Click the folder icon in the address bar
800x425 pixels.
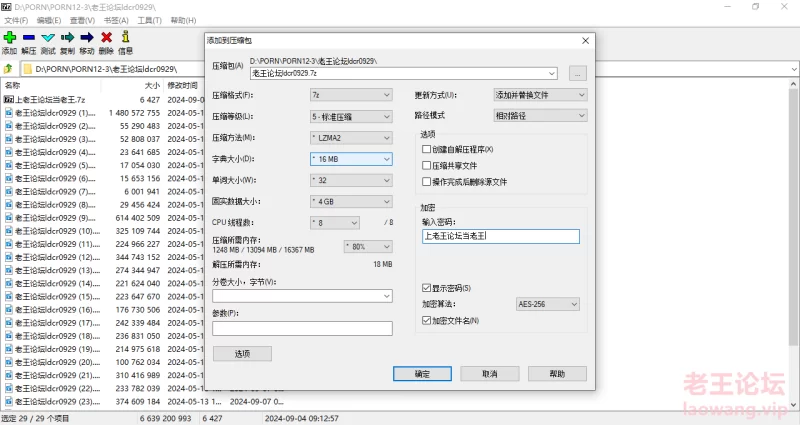coord(28,69)
